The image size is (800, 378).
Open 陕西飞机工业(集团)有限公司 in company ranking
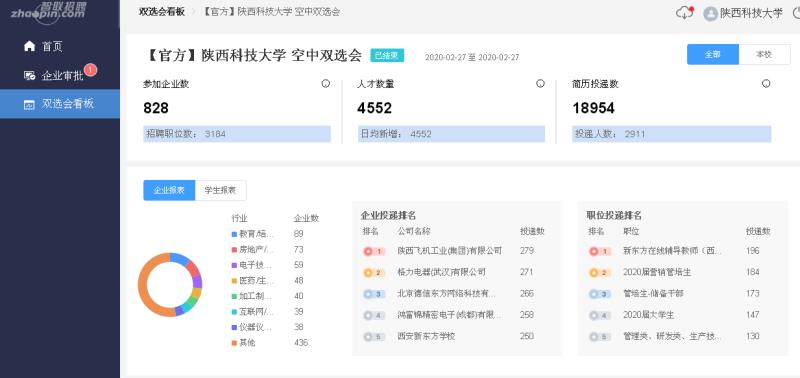(x=449, y=251)
